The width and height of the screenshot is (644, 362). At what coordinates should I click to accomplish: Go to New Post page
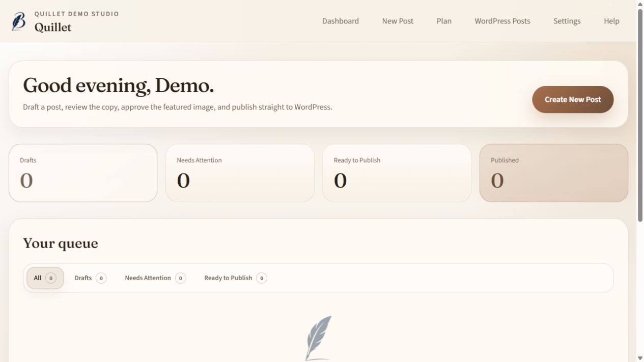[x=398, y=21]
